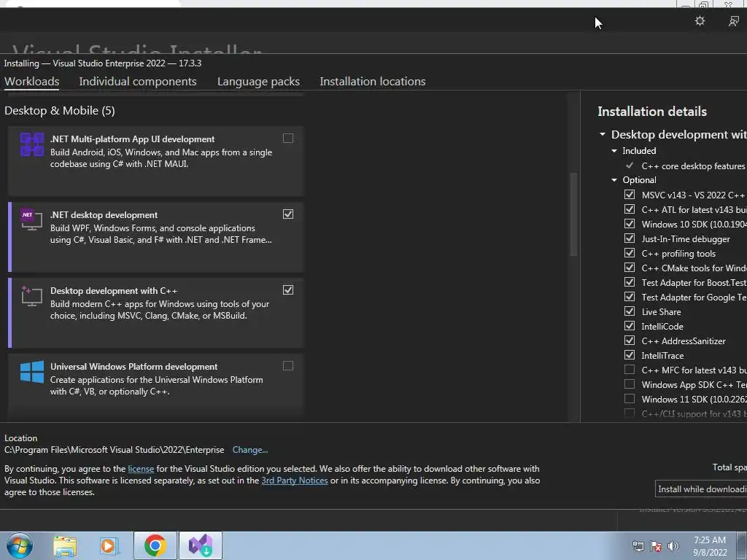Uncheck the Windows 10 SDK option
747x560 pixels.
click(630, 223)
